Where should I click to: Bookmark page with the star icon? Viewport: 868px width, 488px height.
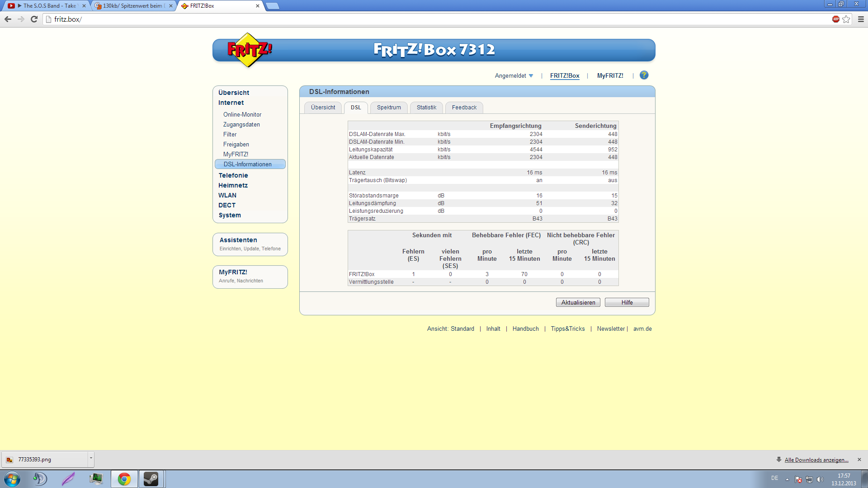[846, 19]
